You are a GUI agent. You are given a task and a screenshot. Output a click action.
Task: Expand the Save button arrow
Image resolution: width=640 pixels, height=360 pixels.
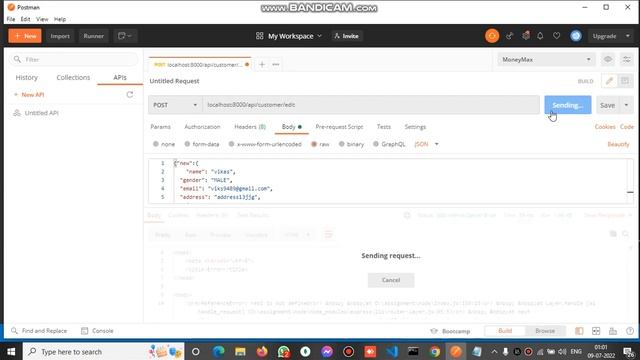627,105
